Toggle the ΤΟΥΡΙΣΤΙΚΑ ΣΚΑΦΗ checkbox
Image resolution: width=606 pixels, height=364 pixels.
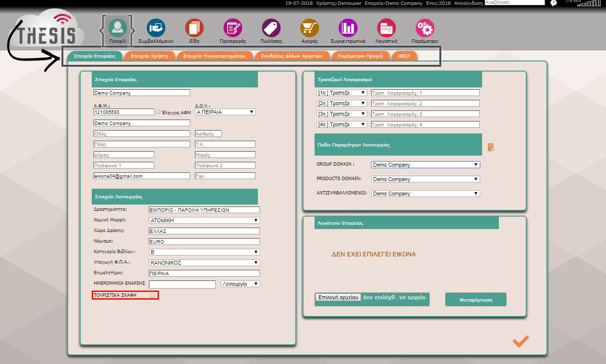(153, 295)
